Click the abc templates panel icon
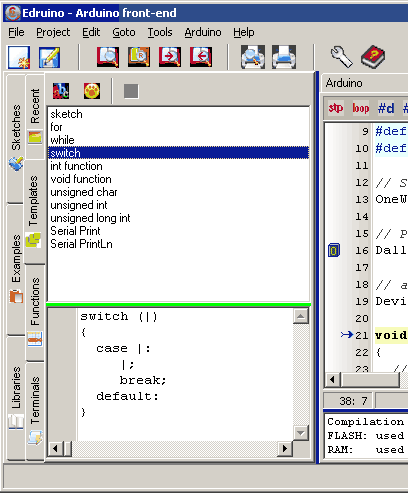The width and height of the screenshot is (408, 493). coord(61,91)
